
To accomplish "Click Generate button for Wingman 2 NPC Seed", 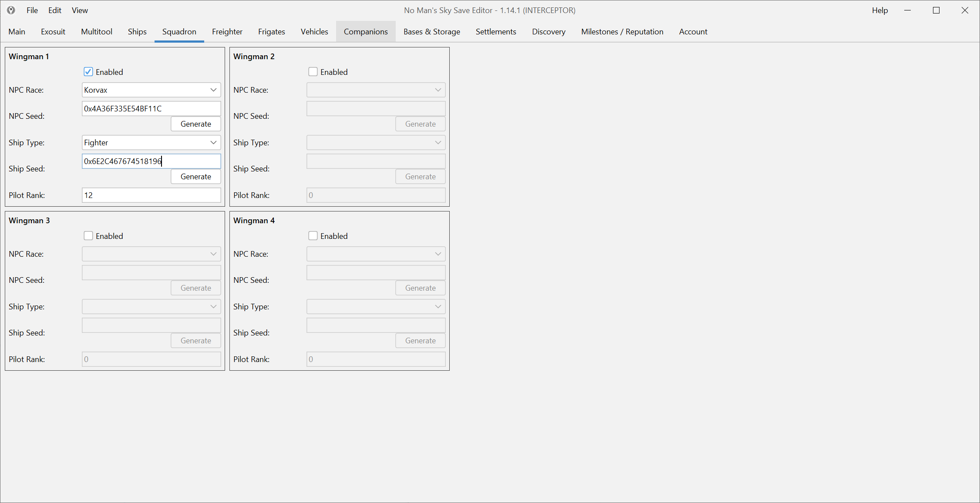I will pyautogui.click(x=420, y=124).
